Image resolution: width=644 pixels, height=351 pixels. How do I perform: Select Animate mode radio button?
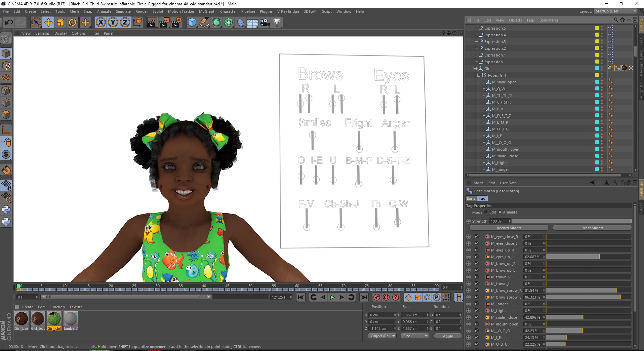[x=500, y=212]
